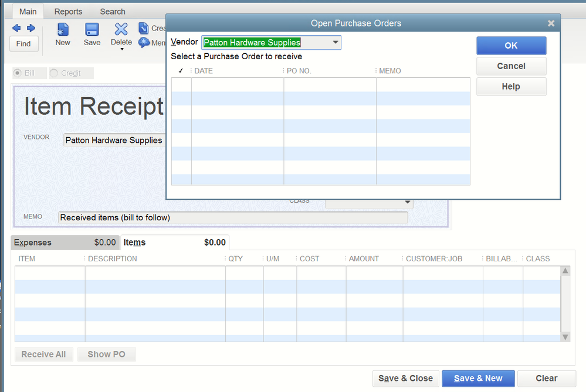Screen dimensions: 586x392
Task: Switch to the Reports tab
Action: coord(68,11)
